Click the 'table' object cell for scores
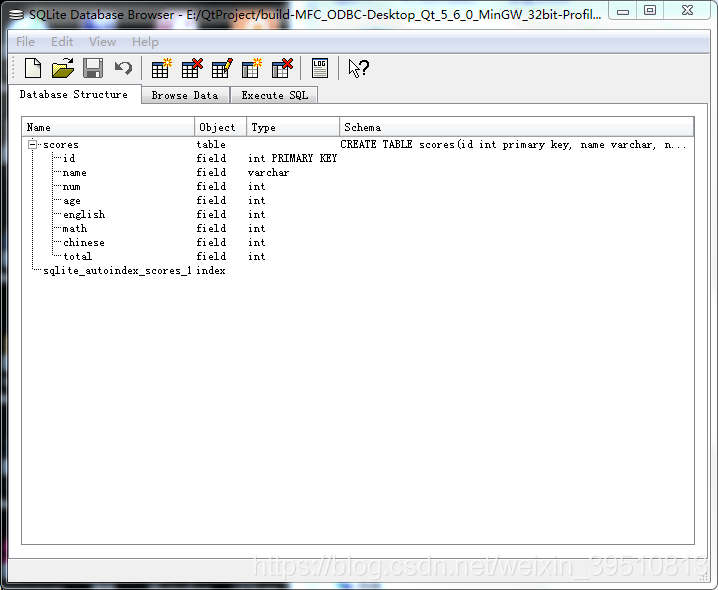 pos(211,145)
